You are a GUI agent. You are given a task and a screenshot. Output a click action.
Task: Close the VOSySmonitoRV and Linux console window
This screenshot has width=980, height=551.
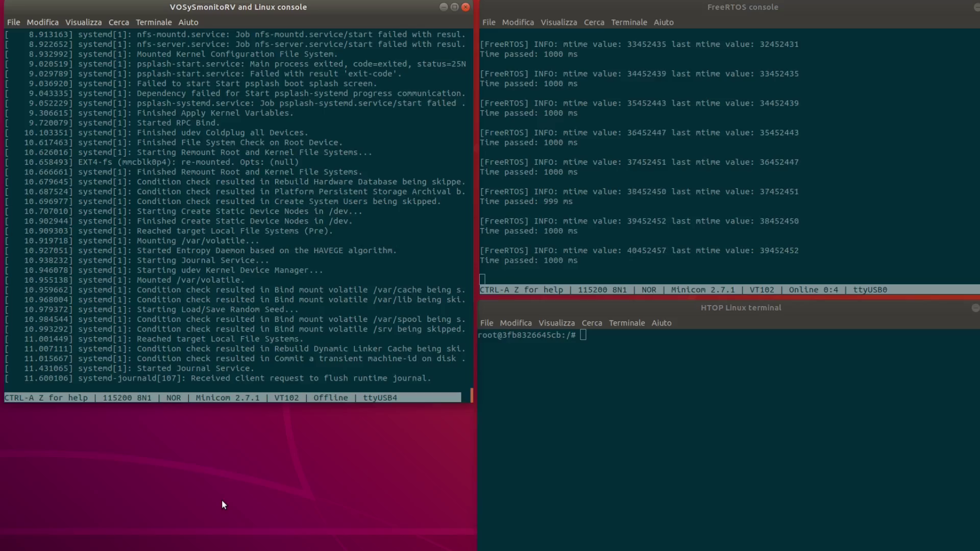click(x=465, y=7)
